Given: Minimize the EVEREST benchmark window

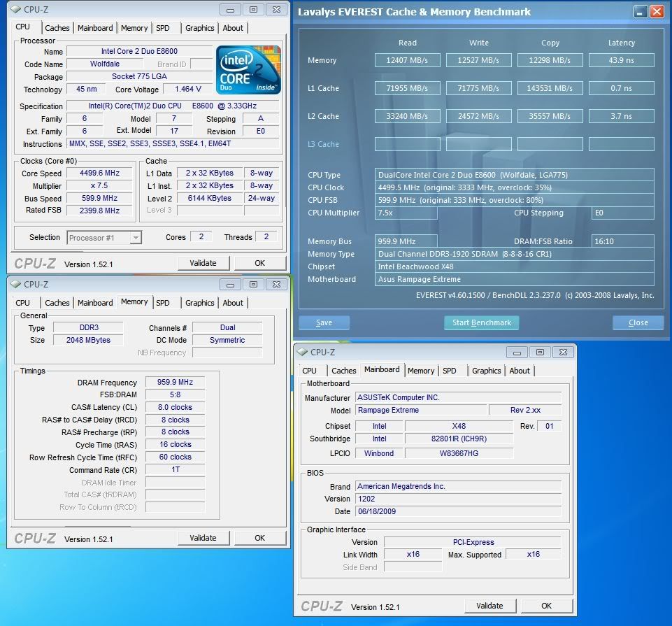Looking at the screenshot, I should tap(641, 12).
